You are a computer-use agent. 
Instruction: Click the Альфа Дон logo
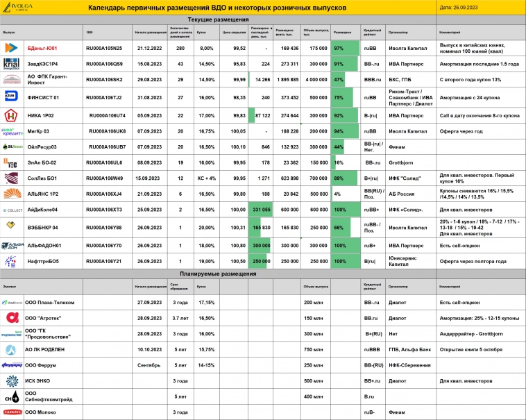[12, 245]
